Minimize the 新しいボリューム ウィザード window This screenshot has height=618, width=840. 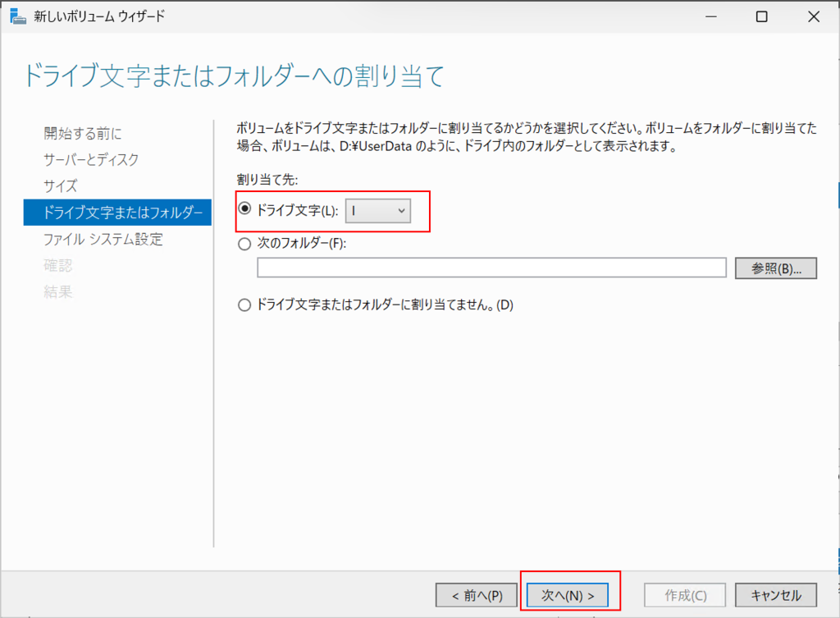711,16
